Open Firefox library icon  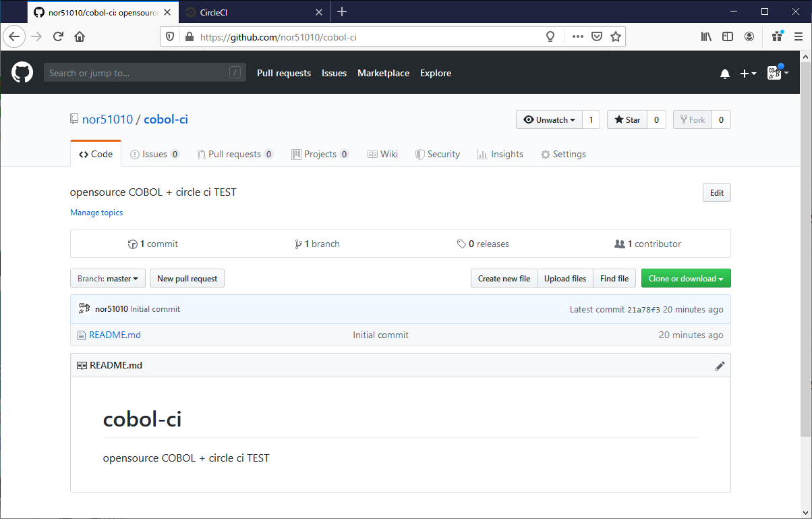[x=706, y=36]
